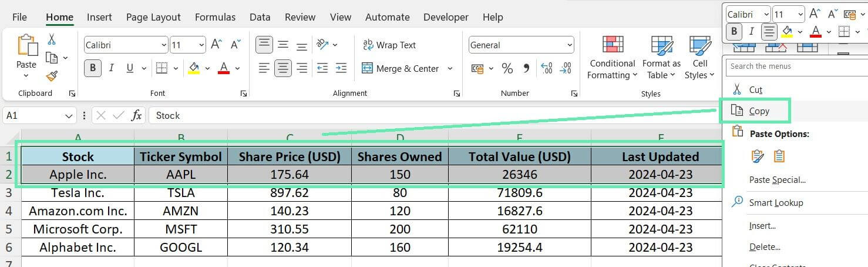Screen dimensions: 868x267
Task: Click the Middle Align icon in Alignment group
Action: pos(283,45)
